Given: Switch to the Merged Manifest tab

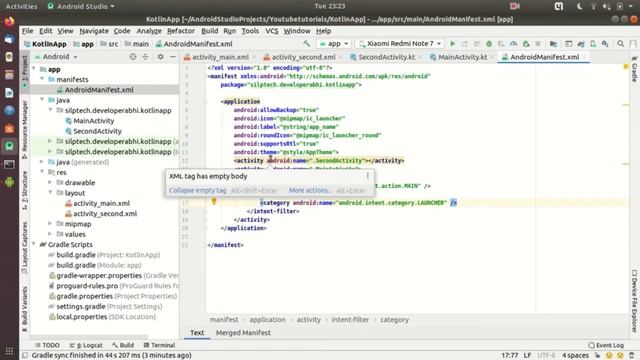Looking at the screenshot, I should (x=243, y=333).
